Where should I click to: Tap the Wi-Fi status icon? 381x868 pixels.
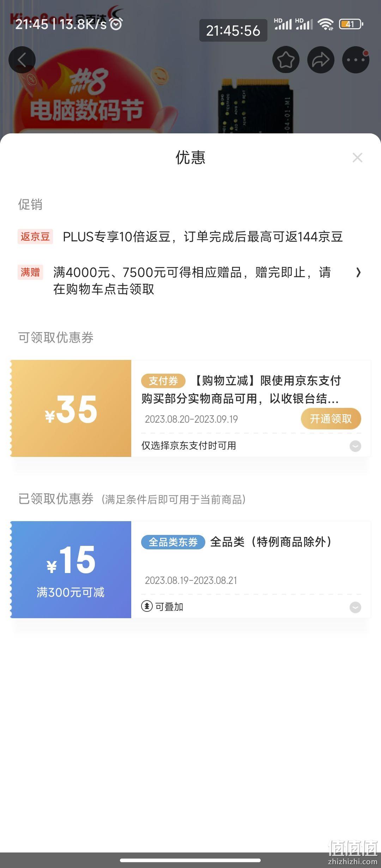click(325, 24)
